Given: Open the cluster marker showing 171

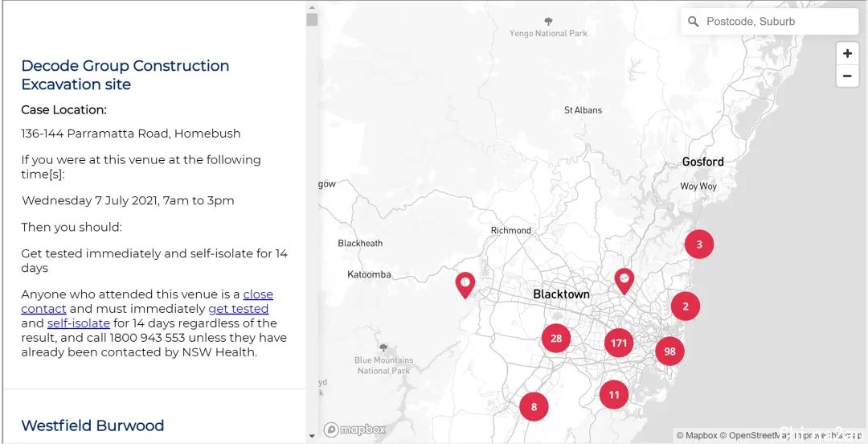Looking at the screenshot, I should click(619, 343).
